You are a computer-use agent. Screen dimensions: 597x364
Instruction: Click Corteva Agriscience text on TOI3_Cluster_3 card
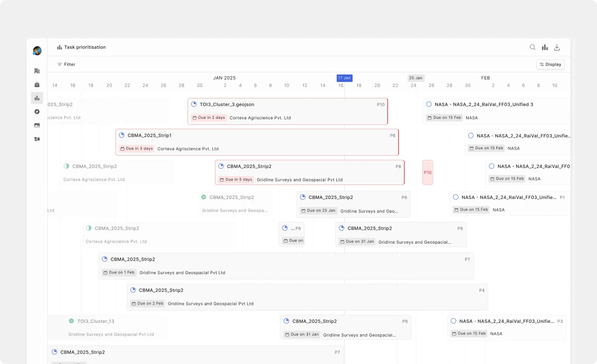point(260,118)
